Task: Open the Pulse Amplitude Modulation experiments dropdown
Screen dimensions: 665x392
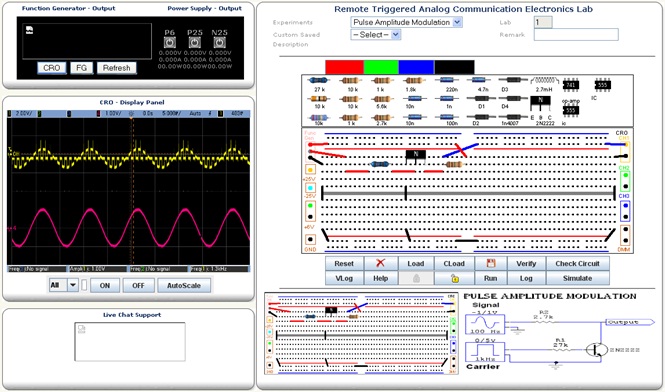Action: [406, 22]
